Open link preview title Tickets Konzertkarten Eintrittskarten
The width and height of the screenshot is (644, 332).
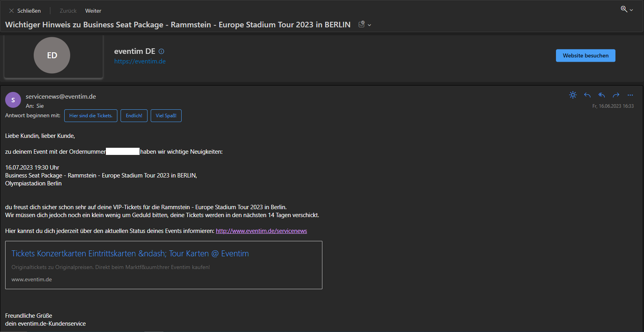(130, 254)
